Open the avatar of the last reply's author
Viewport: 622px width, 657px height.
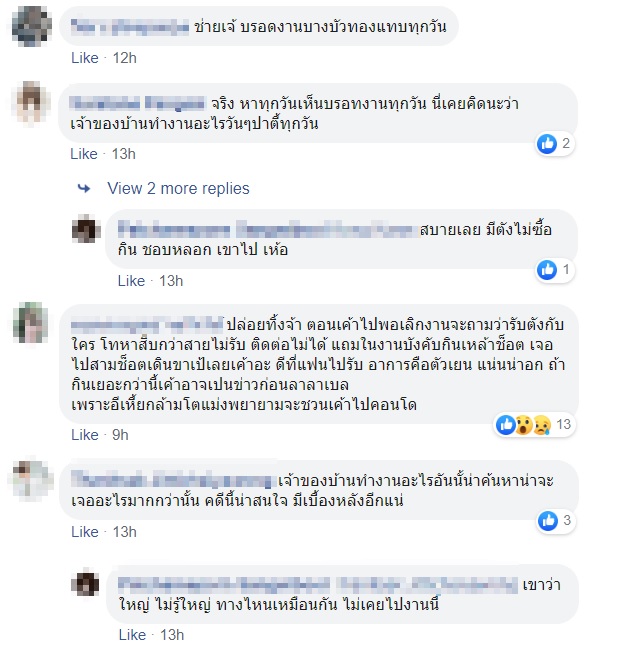86,582
